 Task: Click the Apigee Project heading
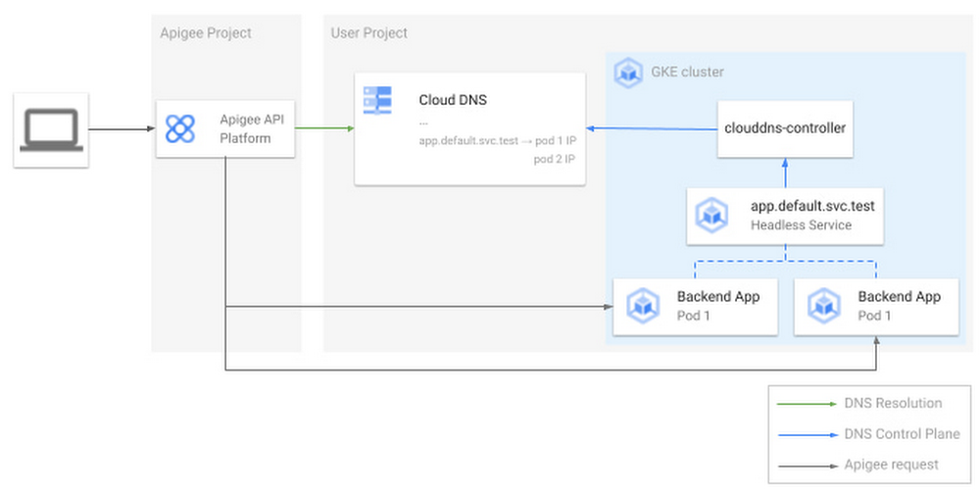pyautogui.click(x=206, y=33)
